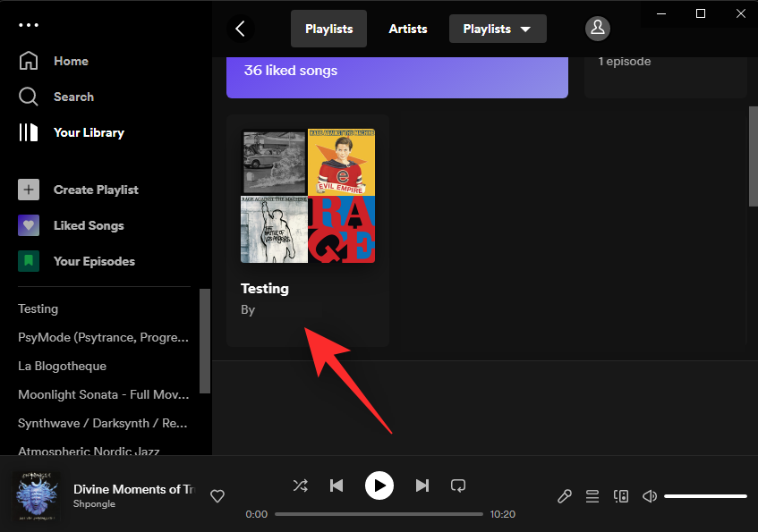The width and height of the screenshot is (758, 532).
Task: Open the Playlists filter dropdown
Action: click(x=498, y=28)
